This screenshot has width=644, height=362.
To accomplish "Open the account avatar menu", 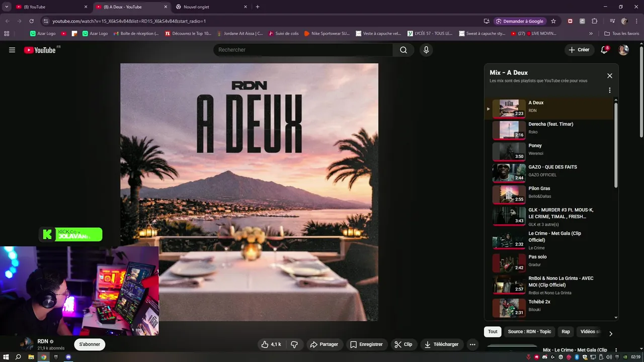I will (x=623, y=50).
